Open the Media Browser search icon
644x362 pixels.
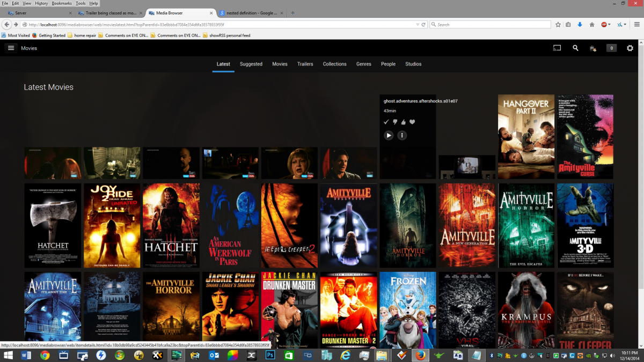[x=575, y=48]
